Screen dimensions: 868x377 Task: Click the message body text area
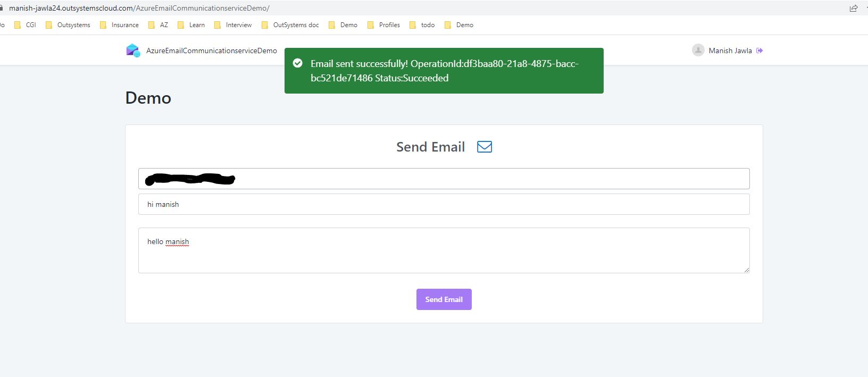tap(444, 250)
